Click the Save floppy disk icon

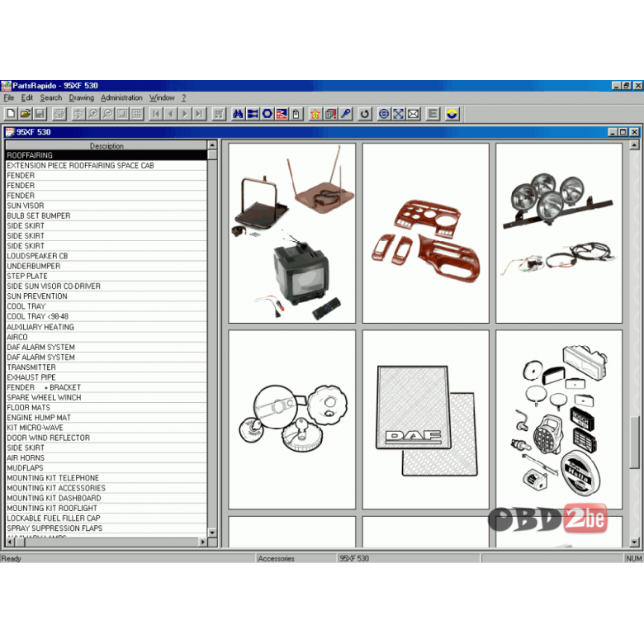(x=40, y=114)
